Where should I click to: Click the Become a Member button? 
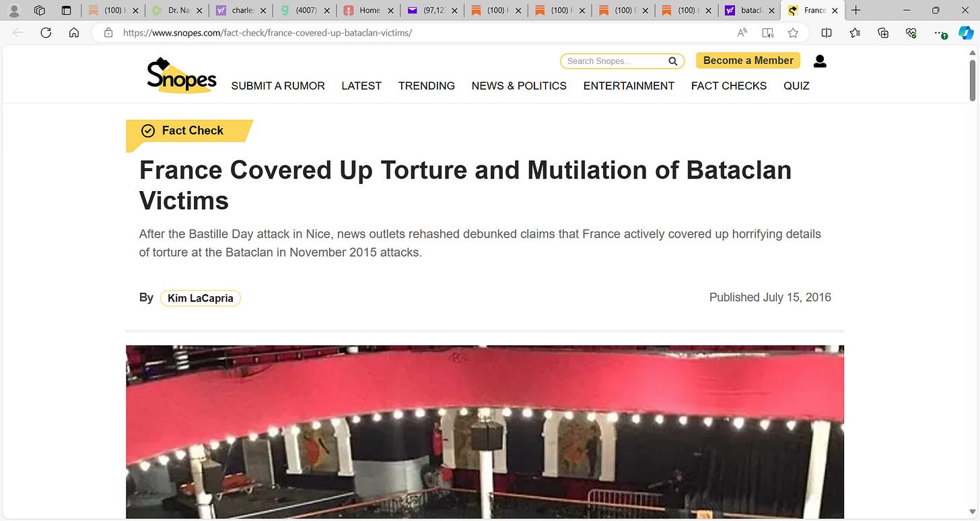pyautogui.click(x=748, y=61)
